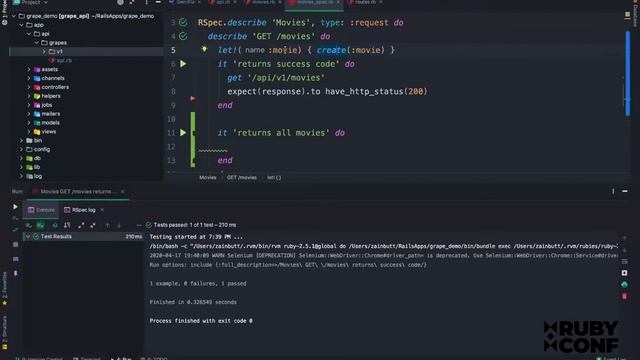Expand the controllers folder
Viewport: 640px width, 360px height.
[x=29, y=87]
